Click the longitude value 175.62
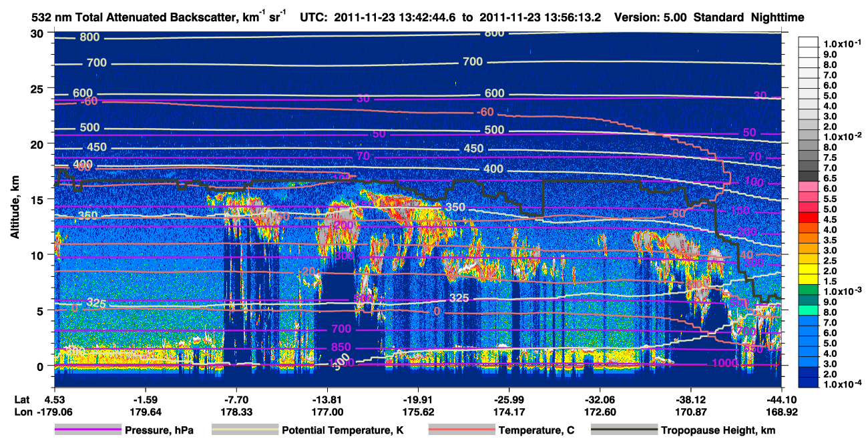Screen dimensions: 868x445 [x=418, y=412]
